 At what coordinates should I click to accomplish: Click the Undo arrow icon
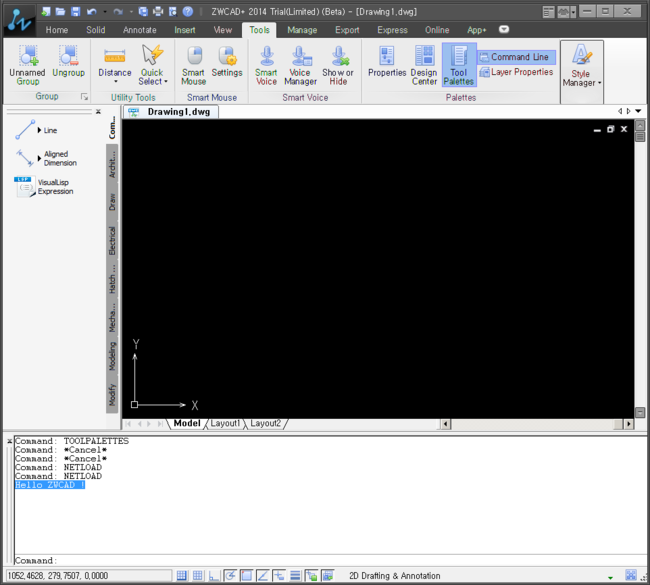click(92, 12)
